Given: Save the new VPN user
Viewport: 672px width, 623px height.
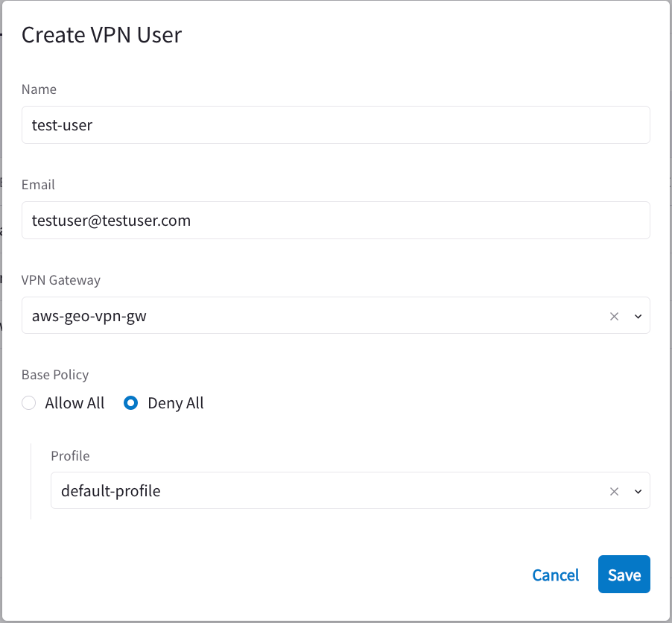Looking at the screenshot, I should coord(624,574).
